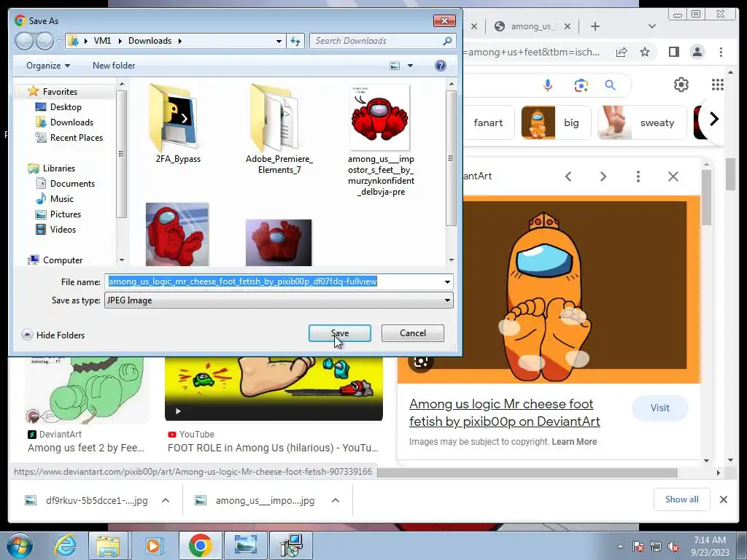The width and height of the screenshot is (747, 560).
Task: Open the view options dropdown arrow
Action: tap(410, 66)
